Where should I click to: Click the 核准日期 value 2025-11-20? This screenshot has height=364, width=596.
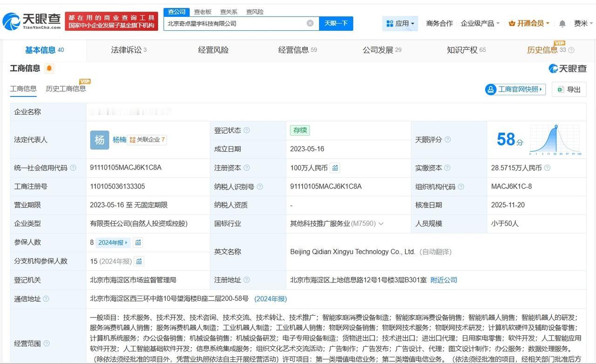tap(508, 205)
